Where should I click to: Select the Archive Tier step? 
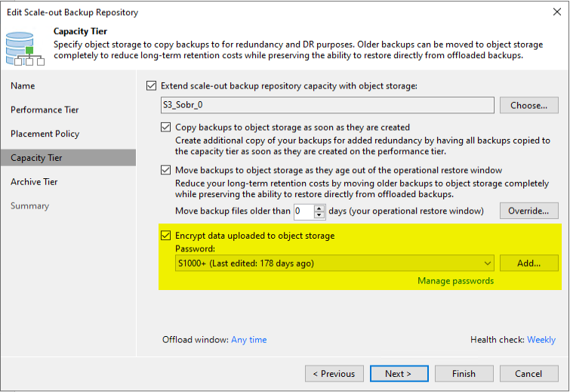point(34,182)
